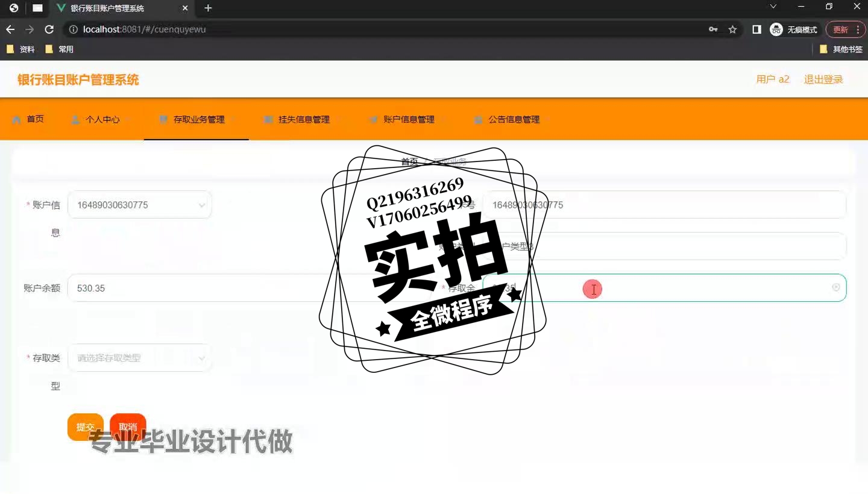Viewport: 868px width, 494px height.
Task: Reload the current page
Action: pyautogui.click(x=49, y=30)
